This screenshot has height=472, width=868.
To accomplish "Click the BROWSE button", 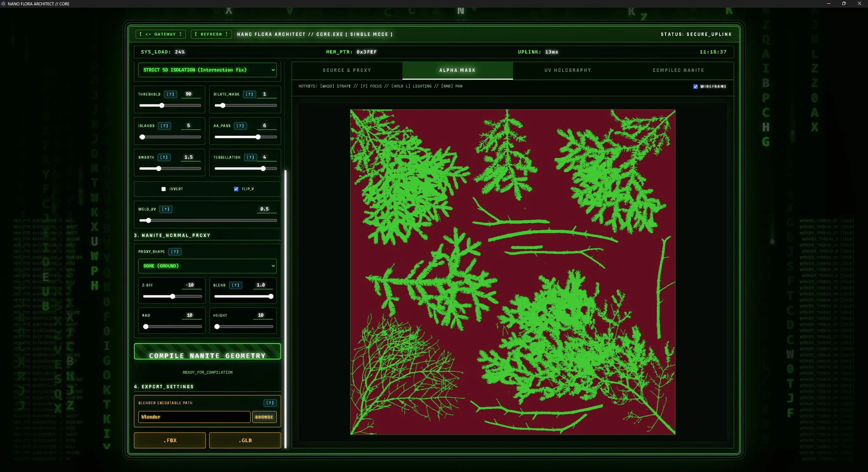I will (x=264, y=417).
